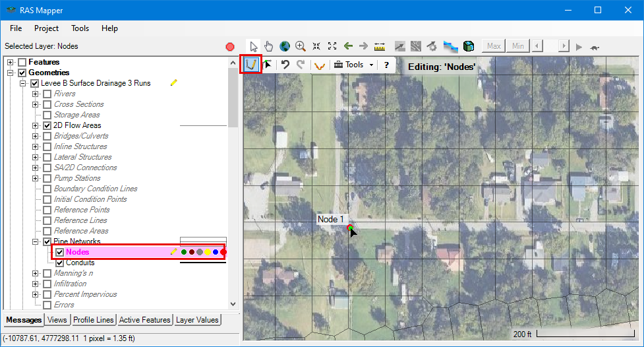Image resolution: width=644 pixels, height=347 pixels.
Task: Uncheck the Conduits layer checkbox
Action: 59,263
